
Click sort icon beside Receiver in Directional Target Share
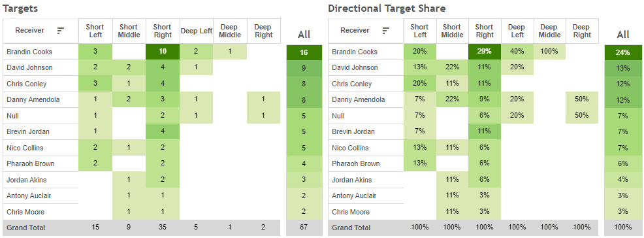pyautogui.click(x=386, y=31)
